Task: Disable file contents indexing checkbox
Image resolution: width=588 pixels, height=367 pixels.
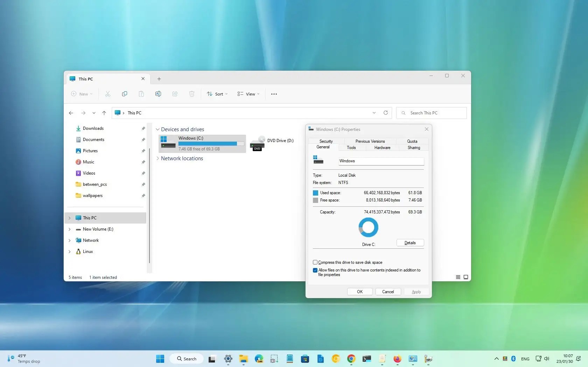Action: pyautogui.click(x=315, y=270)
